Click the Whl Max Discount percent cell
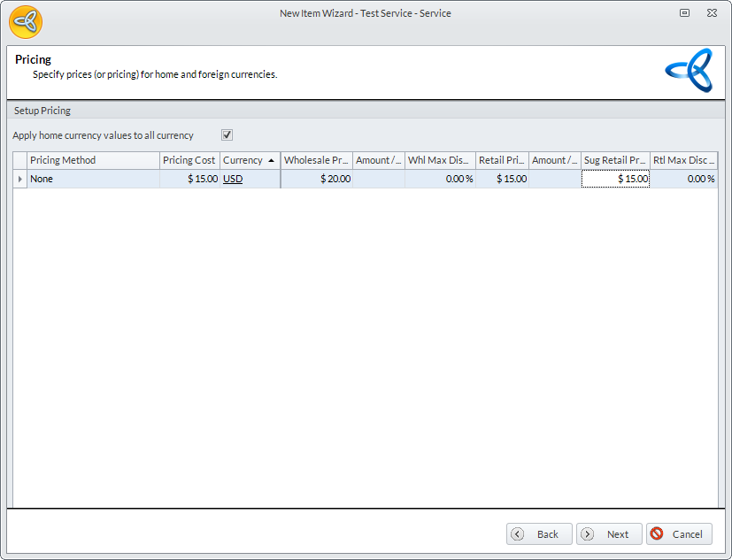This screenshot has height=560, width=732. tap(440, 179)
